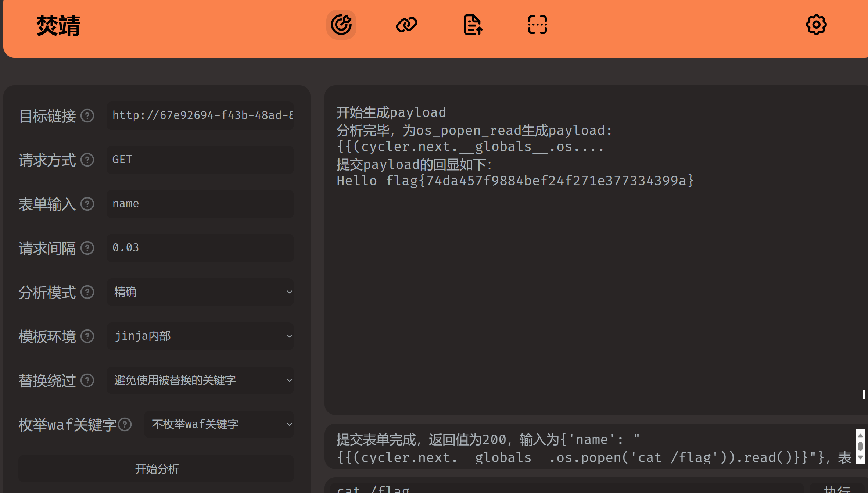Click help icon beside 请求方式

pyautogui.click(x=87, y=160)
